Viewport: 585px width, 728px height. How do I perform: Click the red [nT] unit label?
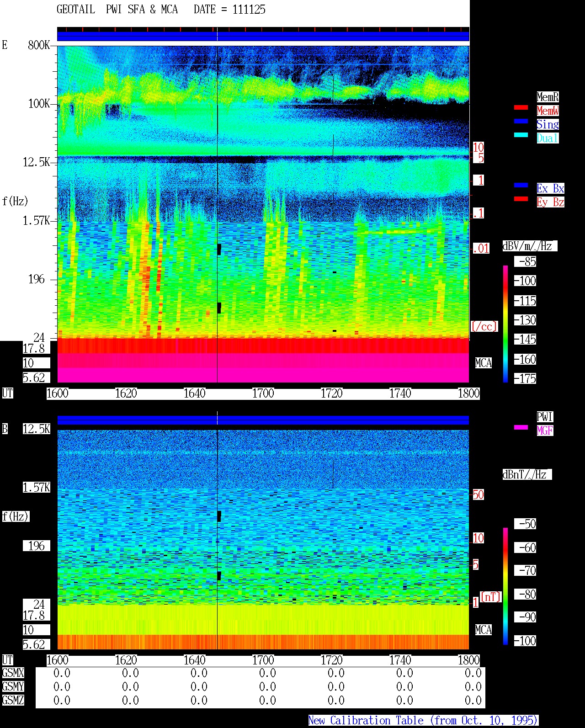tap(490, 597)
